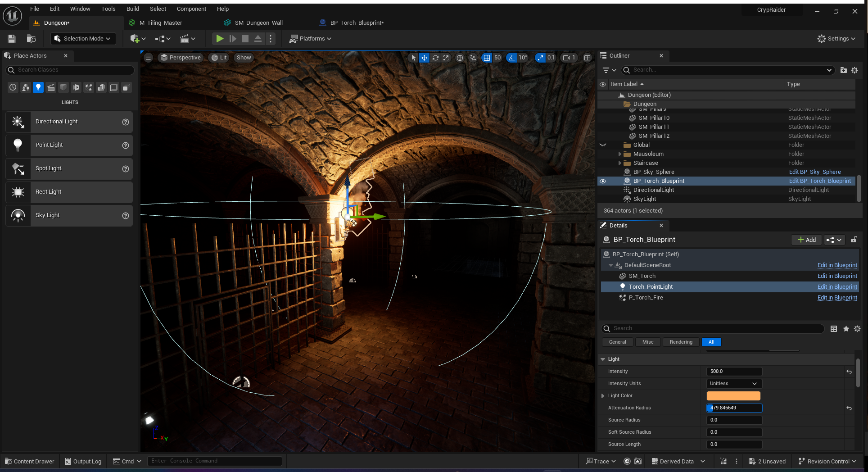
Task: Add a Point Light from Place Actors
Action: click(69, 145)
